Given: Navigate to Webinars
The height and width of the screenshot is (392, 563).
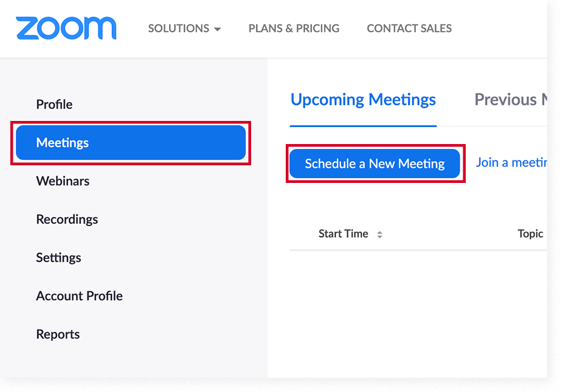Looking at the screenshot, I should coord(63,181).
